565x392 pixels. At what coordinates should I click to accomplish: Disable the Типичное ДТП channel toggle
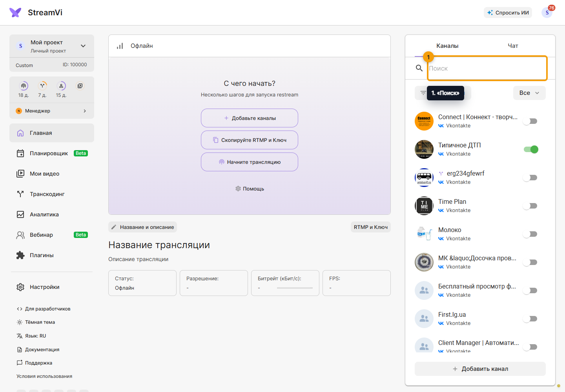tap(531, 149)
